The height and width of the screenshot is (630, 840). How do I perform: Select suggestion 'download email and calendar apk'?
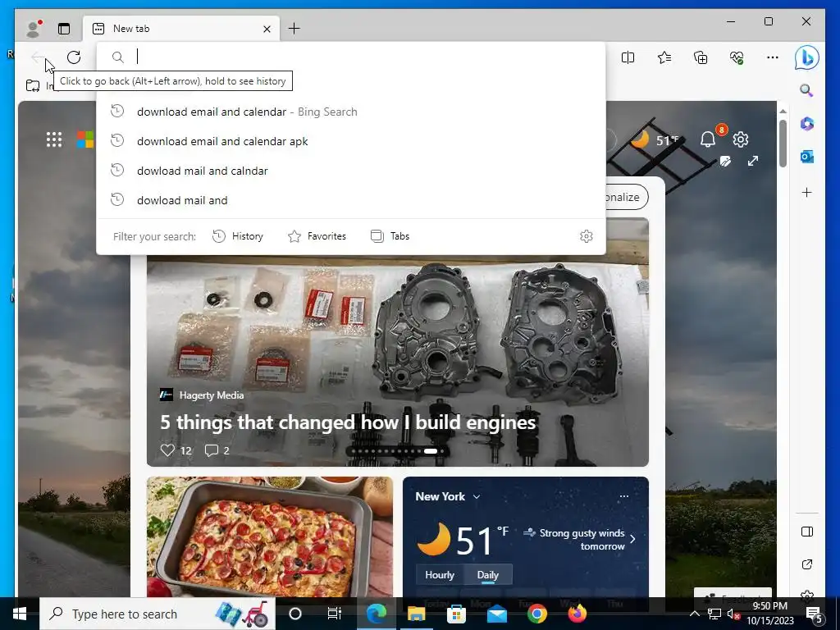[x=351, y=141]
